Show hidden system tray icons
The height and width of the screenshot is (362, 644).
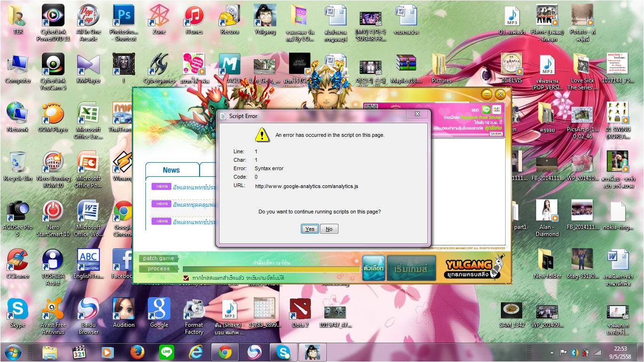(552, 353)
